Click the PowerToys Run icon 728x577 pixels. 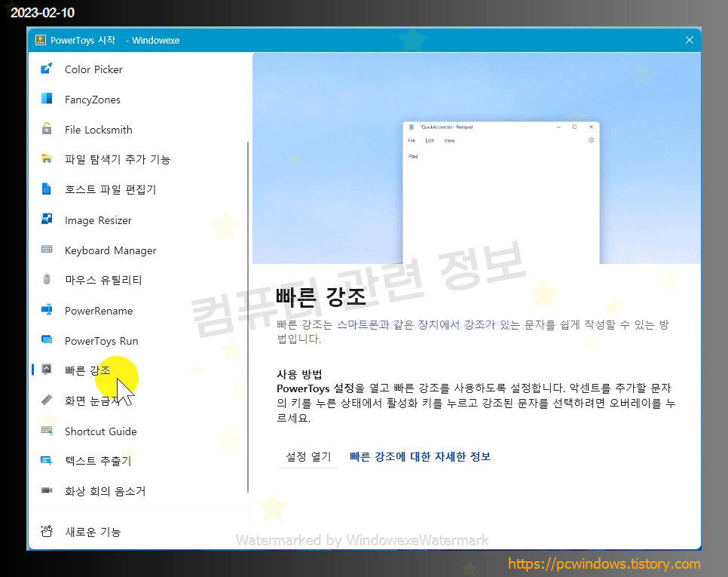pos(47,339)
